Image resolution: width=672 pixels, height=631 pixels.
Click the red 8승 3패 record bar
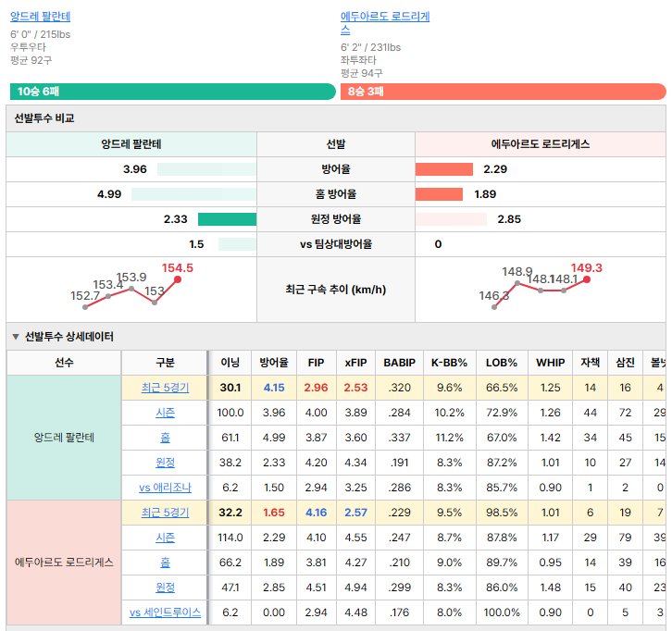(504, 92)
